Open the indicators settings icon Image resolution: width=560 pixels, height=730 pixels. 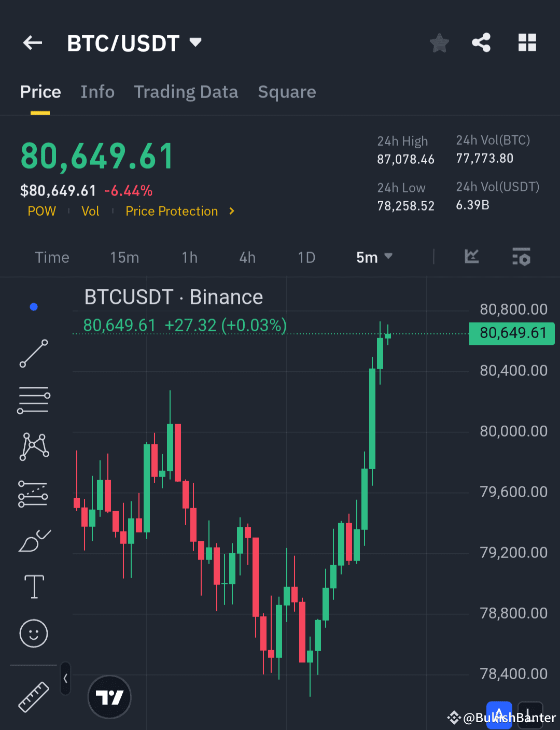pyautogui.click(x=521, y=256)
